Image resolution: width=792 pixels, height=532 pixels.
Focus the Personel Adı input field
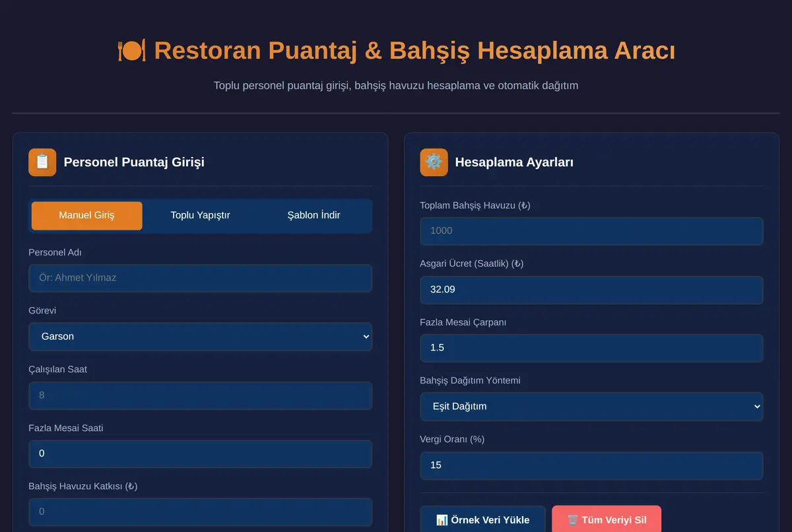tap(200, 278)
